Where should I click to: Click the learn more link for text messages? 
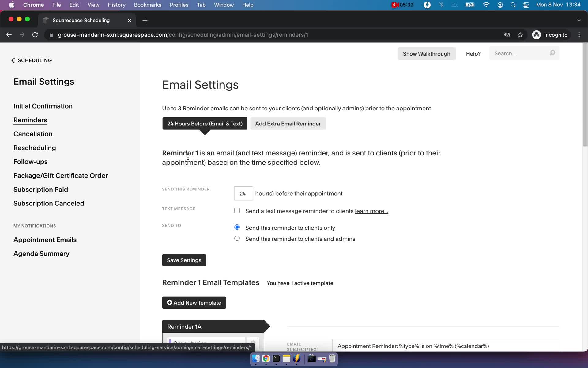point(371,211)
